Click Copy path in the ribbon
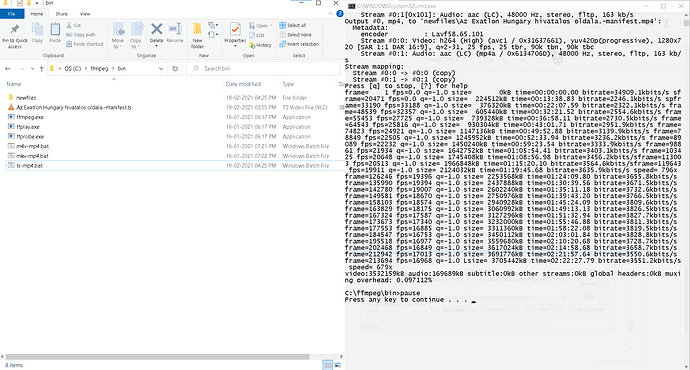Image resolution: width=690 pixels, height=370 pixels. pyautogui.click(x=81, y=35)
